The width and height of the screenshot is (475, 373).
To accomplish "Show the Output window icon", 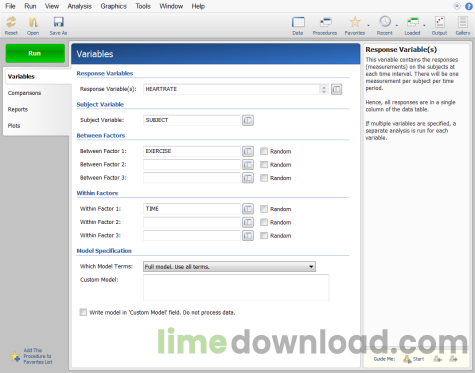I will [439, 26].
